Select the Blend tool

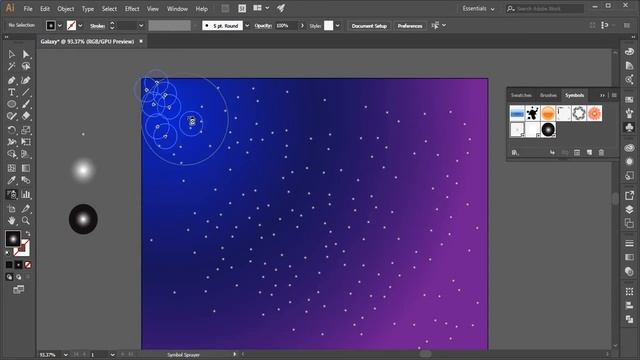[26, 180]
